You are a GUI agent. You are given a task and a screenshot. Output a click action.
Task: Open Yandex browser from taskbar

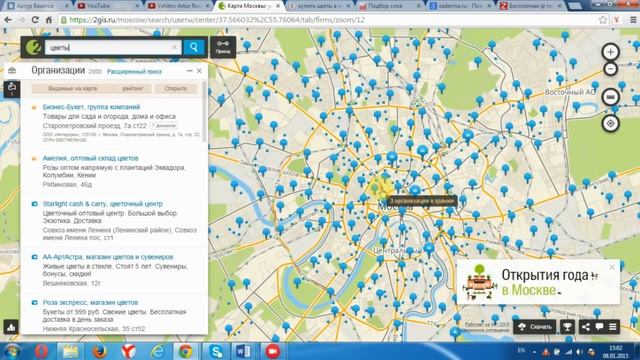129,351
